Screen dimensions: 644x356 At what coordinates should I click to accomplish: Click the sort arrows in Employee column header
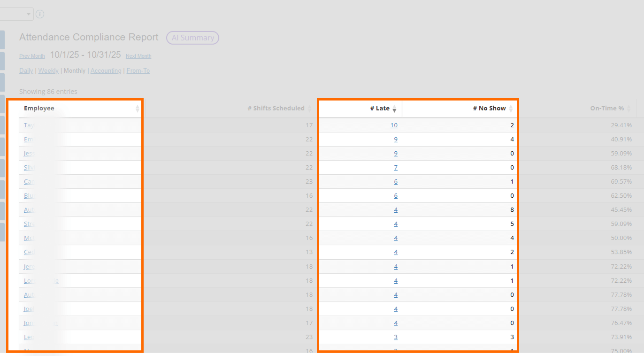pos(137,108)
